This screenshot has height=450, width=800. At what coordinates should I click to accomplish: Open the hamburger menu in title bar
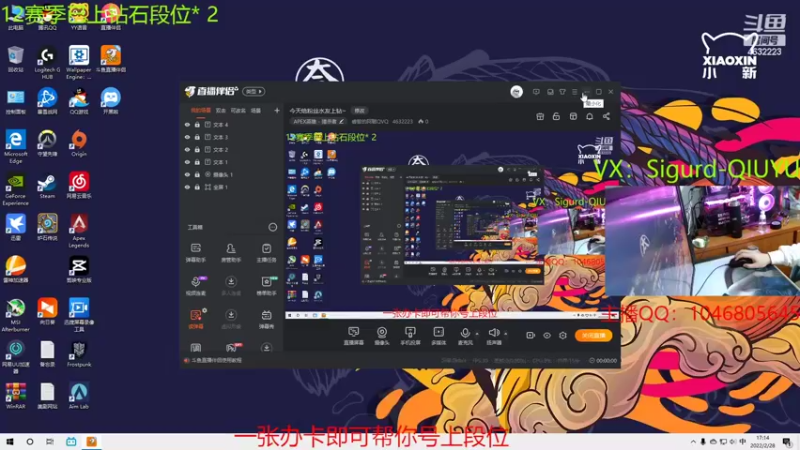574,92
